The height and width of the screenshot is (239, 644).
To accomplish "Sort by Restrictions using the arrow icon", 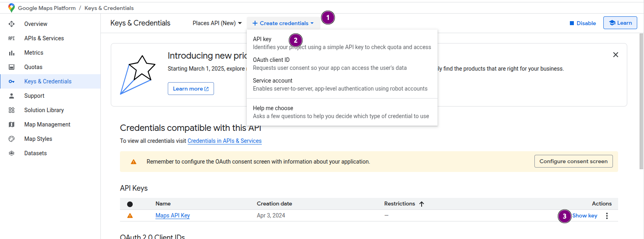I will point(422,204).
